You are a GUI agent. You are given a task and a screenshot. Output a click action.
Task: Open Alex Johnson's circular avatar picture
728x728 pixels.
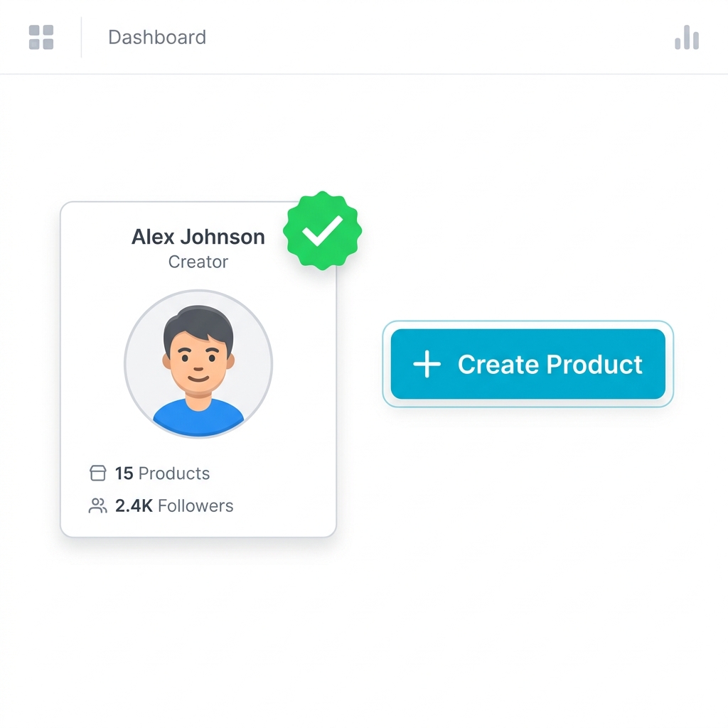(x=198, y=363)
